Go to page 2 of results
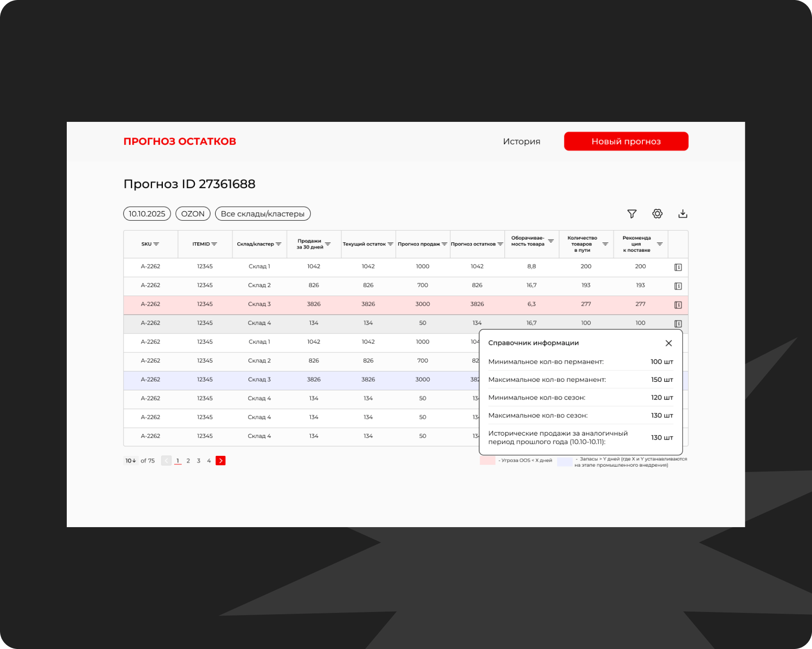Screen dimensions: 812x649 188,461
